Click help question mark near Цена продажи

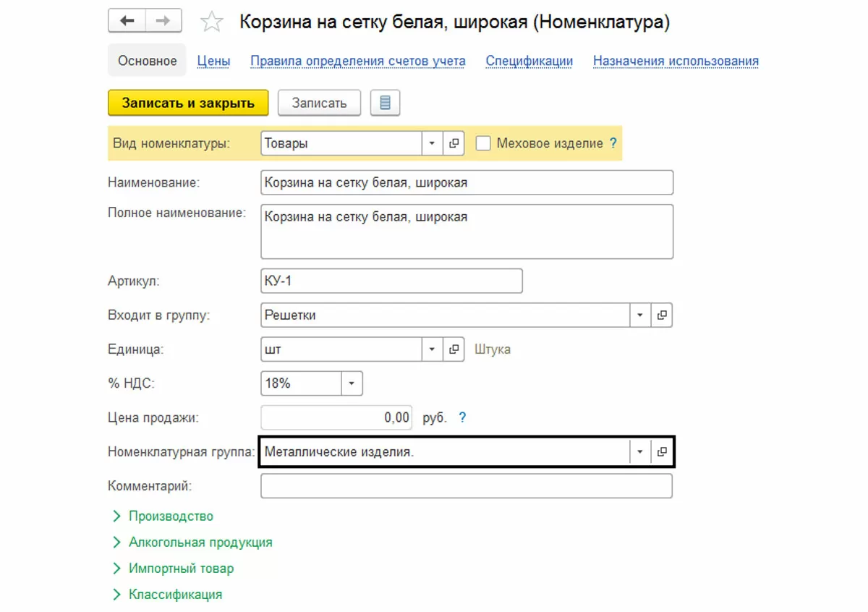coord(463,417)
